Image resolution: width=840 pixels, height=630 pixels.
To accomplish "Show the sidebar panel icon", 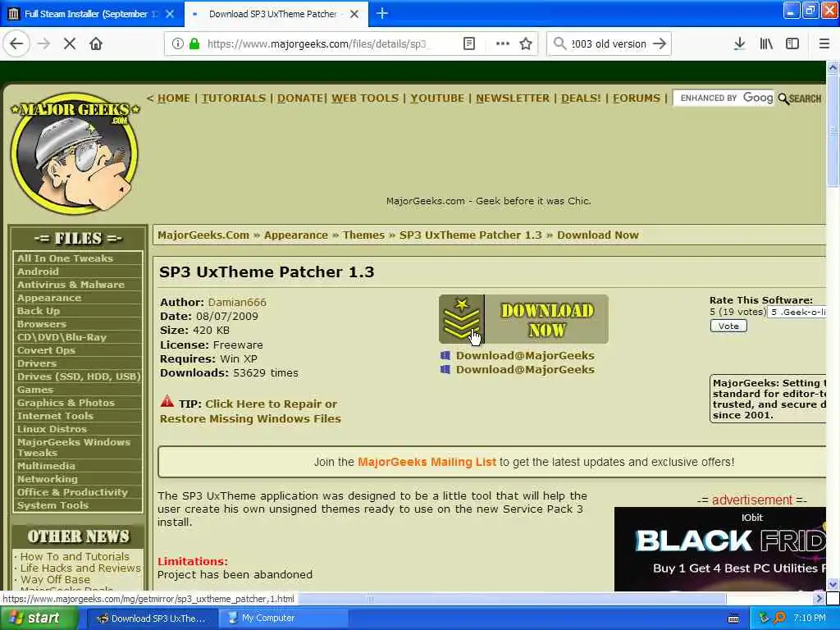I will [x=792, y=44].
